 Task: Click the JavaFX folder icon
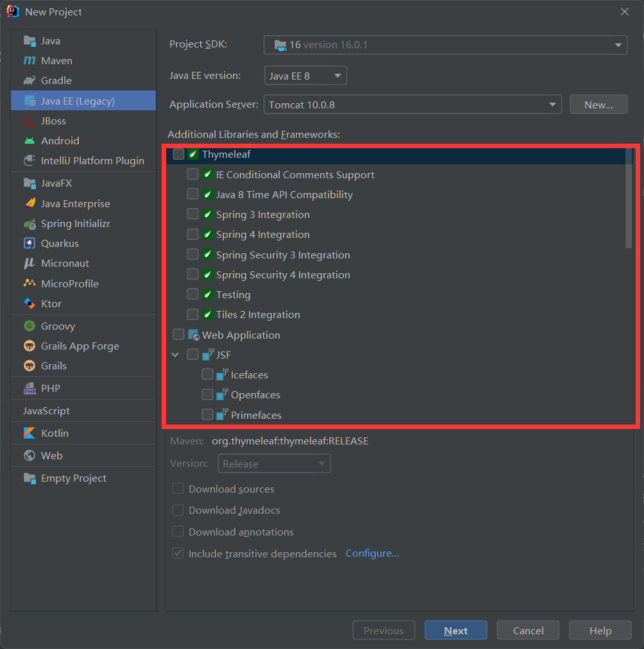point(30,183)
